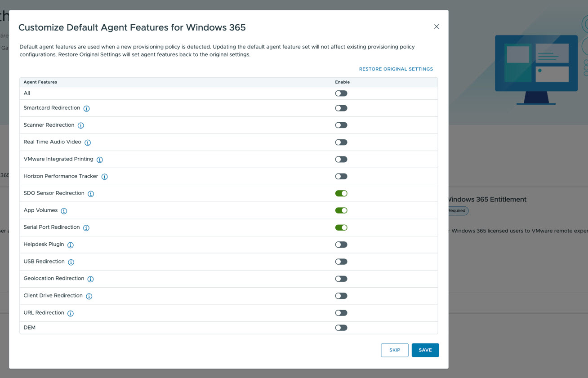
Task: Show URL Redirection info icon
Action: 71,313
